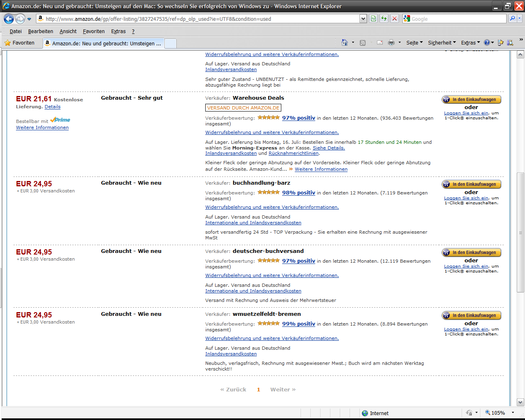Click the blue Help question mark icon
525x420 pixels.
[487, 42]
